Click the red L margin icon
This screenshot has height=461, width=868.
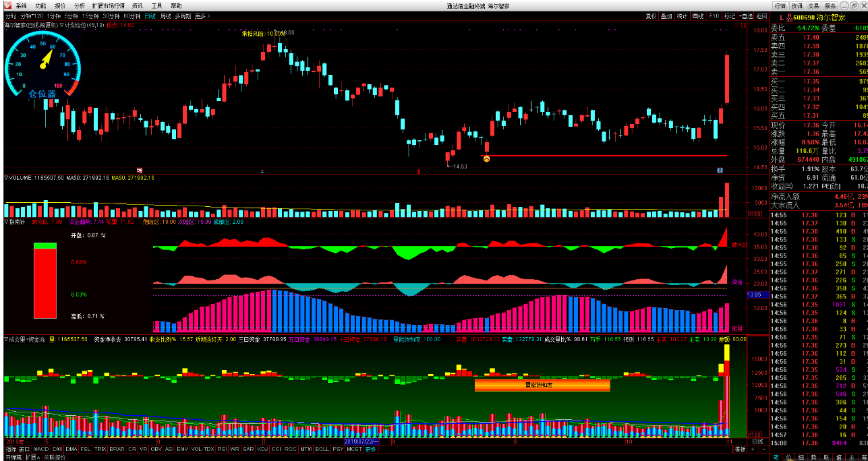tap(781, 18)
